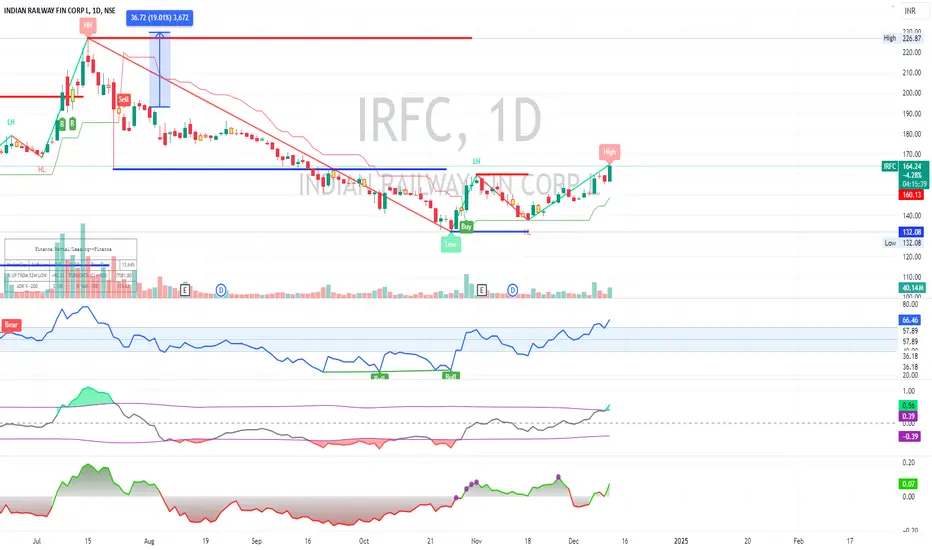Click the purple -0.39 indicator value
This screenshot has height=550, width=932.
[x=910, y=436]
